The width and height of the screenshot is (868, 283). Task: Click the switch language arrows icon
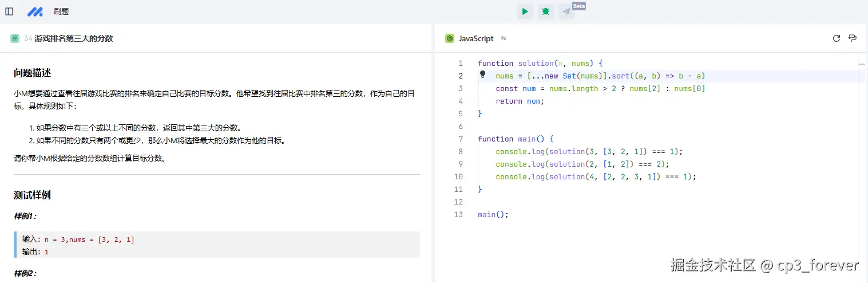[x=504, y=38]
